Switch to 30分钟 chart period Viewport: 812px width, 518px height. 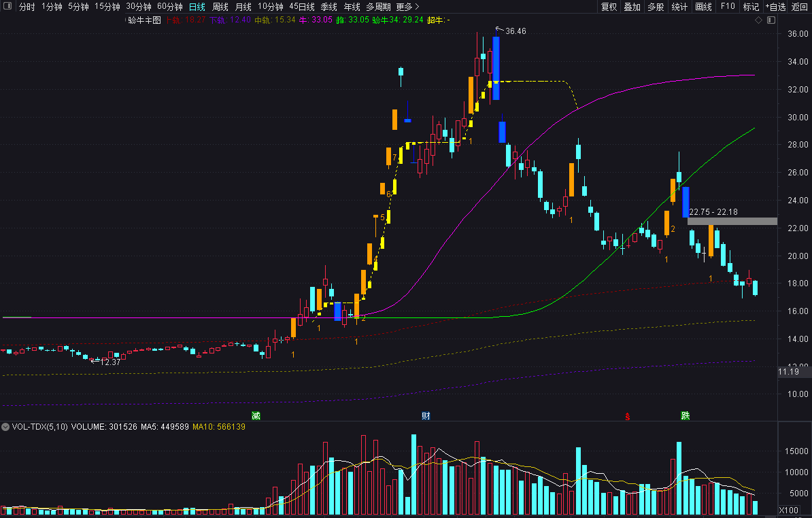click(139, 7)
